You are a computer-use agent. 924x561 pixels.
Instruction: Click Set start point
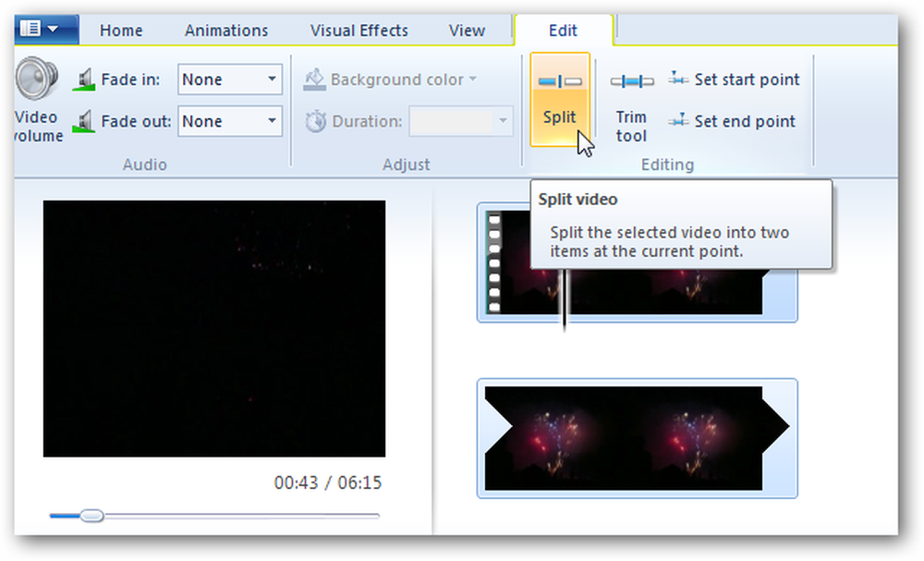coord(735,79)
